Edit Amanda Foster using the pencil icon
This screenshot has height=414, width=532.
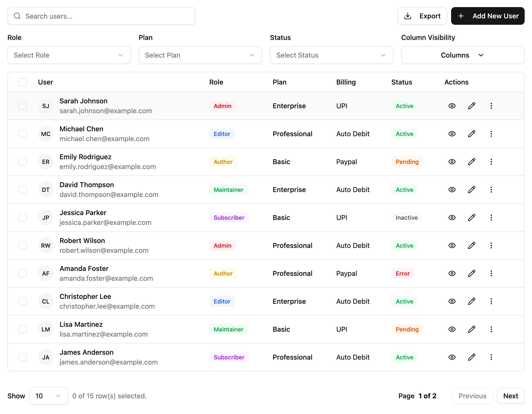(x=471, y=273)
